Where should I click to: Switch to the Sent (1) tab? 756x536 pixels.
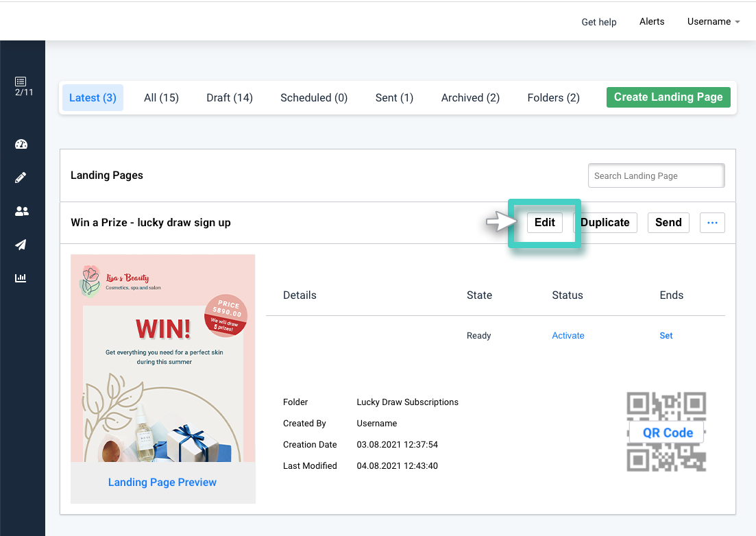[394, 98]
